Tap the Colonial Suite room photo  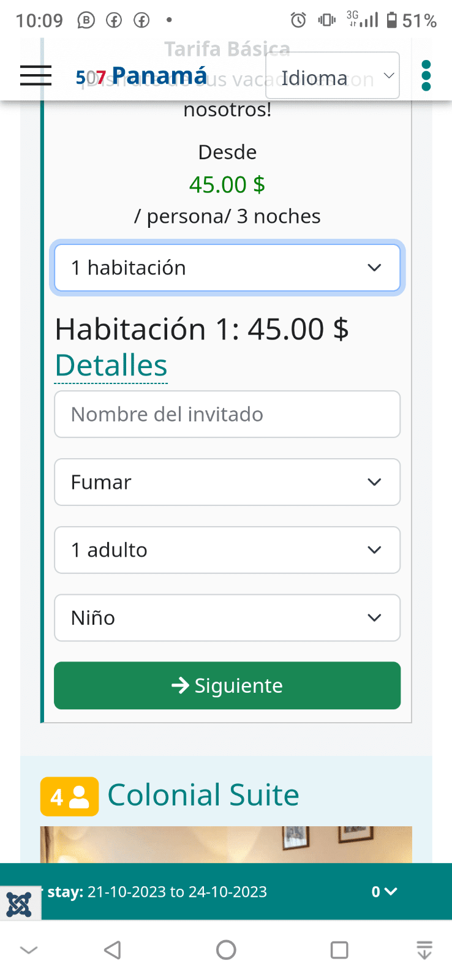coord(226,845)
